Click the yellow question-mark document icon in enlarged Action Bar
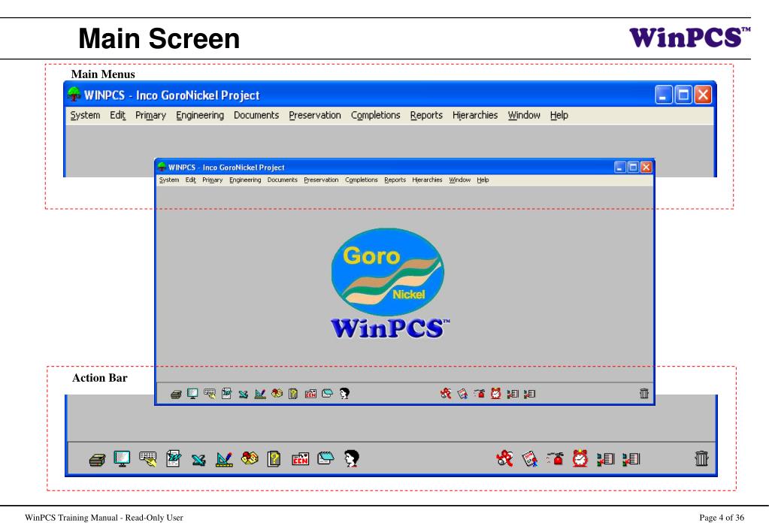Viewport: 769px width, 532px height. [x=274, y=459]
